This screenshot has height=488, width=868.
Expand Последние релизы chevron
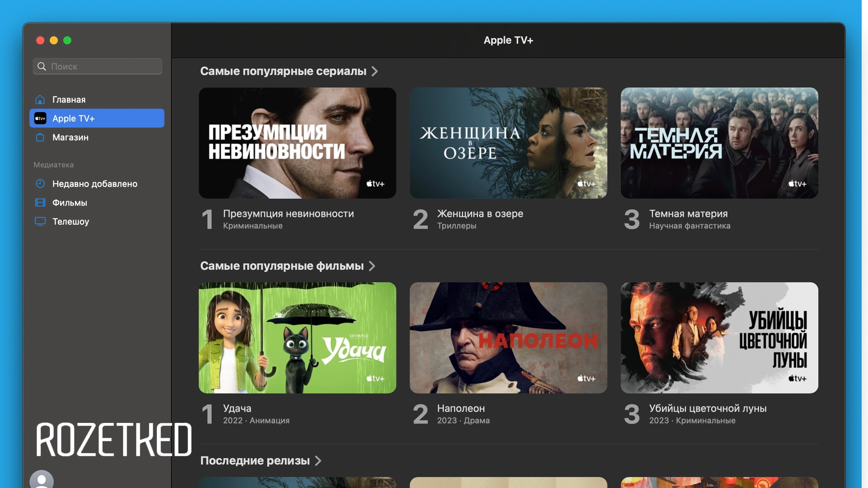318,461
